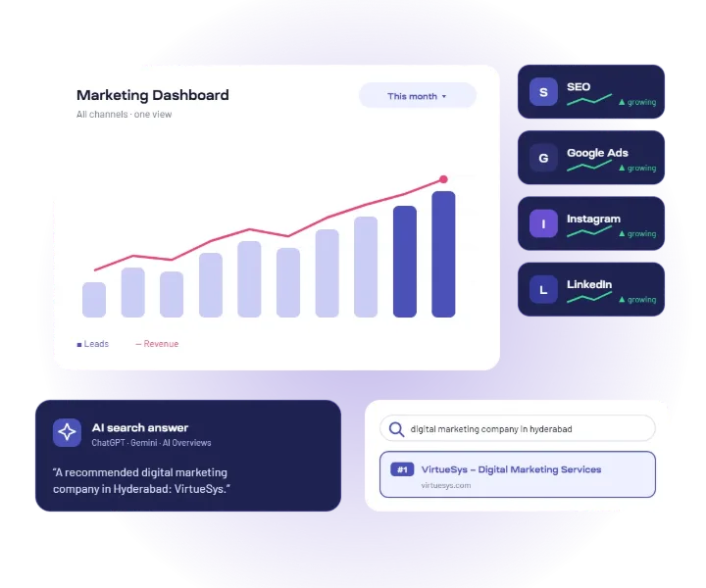
Task: Click the AI search answer title
Action: tap(140, 427)
